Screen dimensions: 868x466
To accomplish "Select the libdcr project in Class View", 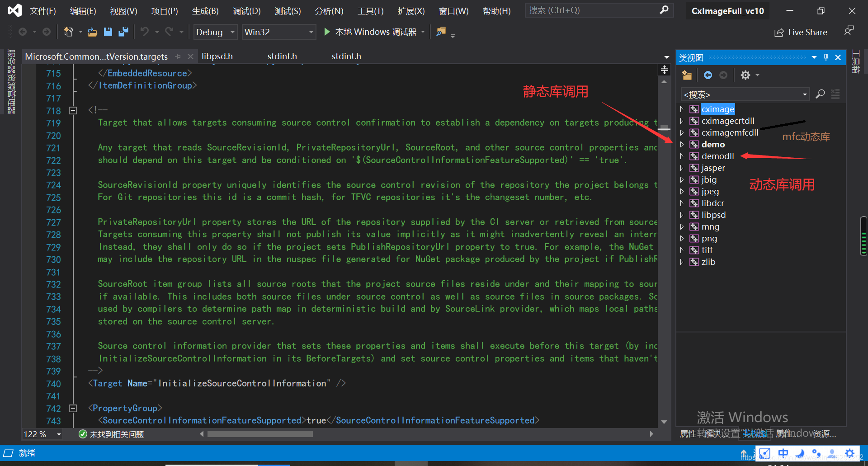I will 712,203.
